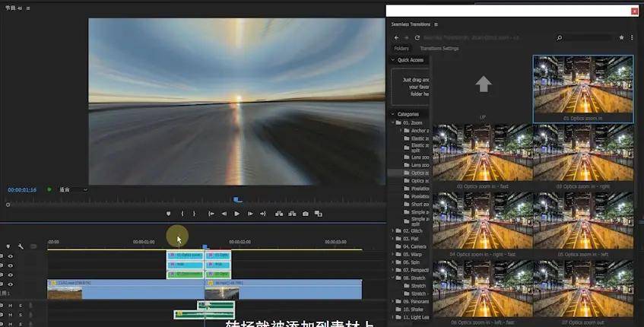
Task: Open the zoom level fit dropdown
Action: point(73,190)
